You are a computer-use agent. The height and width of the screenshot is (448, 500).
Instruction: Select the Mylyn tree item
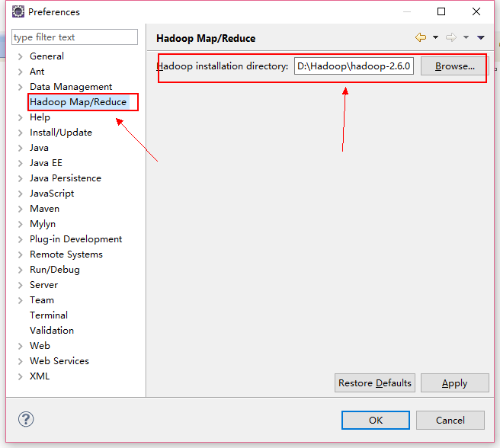tap(43, 224)
